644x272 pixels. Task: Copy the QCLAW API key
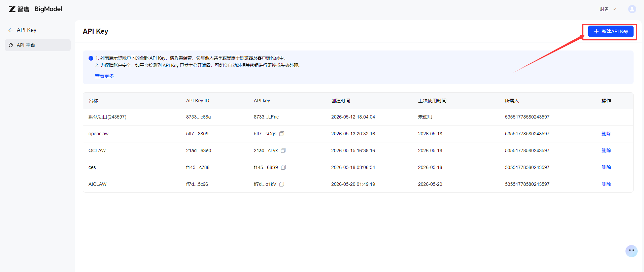coord(283,150)
